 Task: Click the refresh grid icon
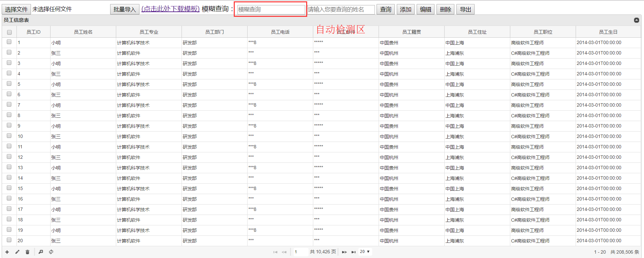51,252
